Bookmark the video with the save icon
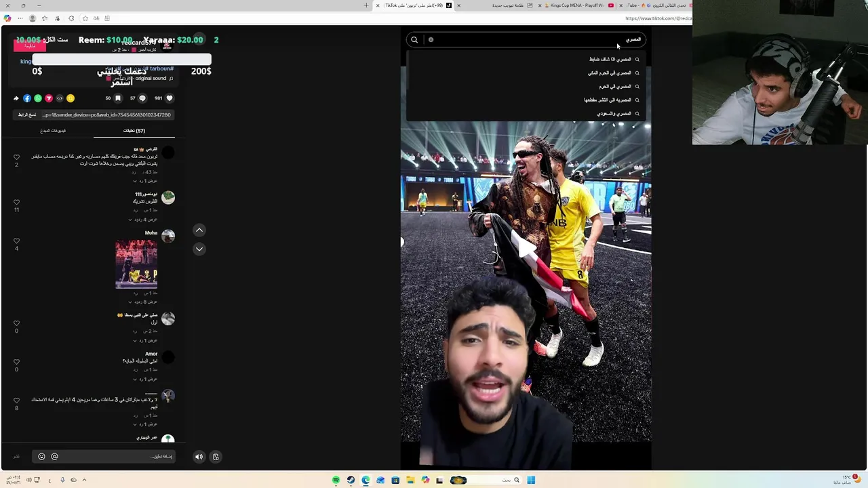This screenshot has width=868, height=488. [117, 98]
